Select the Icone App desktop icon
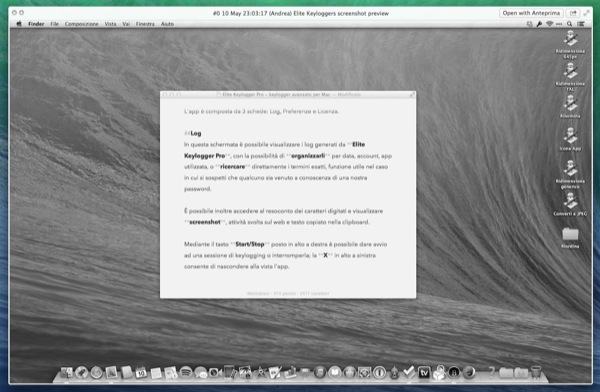This screenshot has height=392, width=600. pos(570,139)
